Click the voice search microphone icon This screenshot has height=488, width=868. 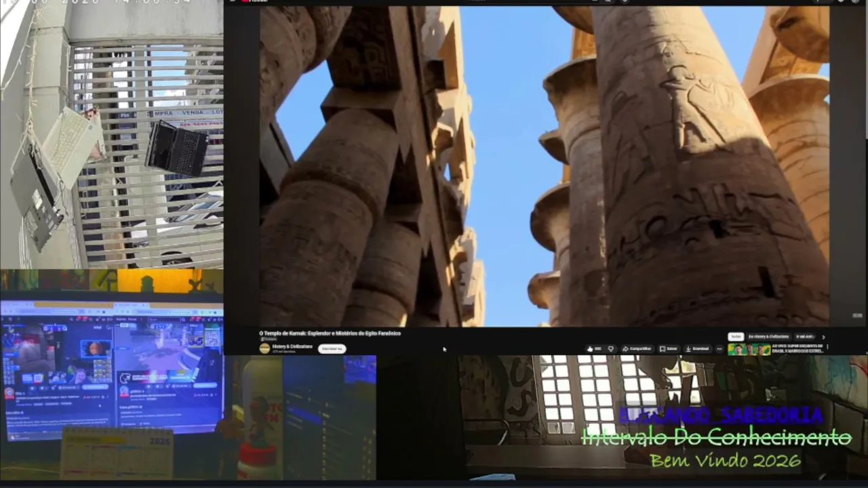[x=625, y=1]
